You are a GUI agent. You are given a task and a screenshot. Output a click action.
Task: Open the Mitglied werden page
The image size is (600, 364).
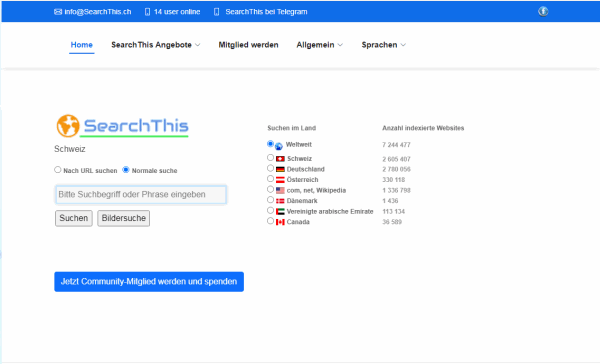tap(248, 45)
